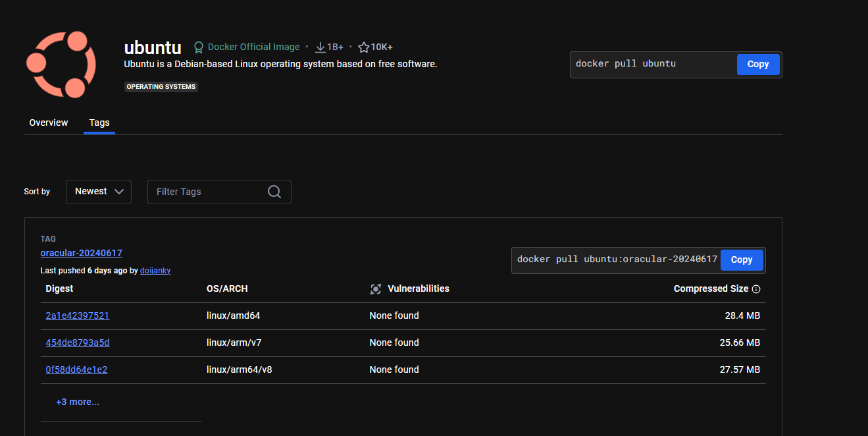Screen dimensions: 868x436
Task: Select the Tags tab
Action: click(99, 123)
